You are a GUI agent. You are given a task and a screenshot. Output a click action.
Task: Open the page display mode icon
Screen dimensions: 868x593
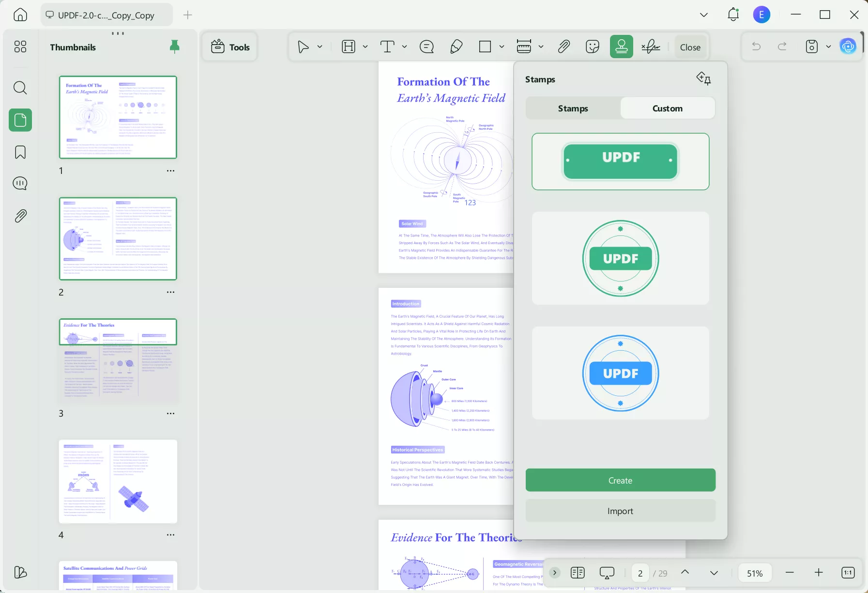[578, 573]
